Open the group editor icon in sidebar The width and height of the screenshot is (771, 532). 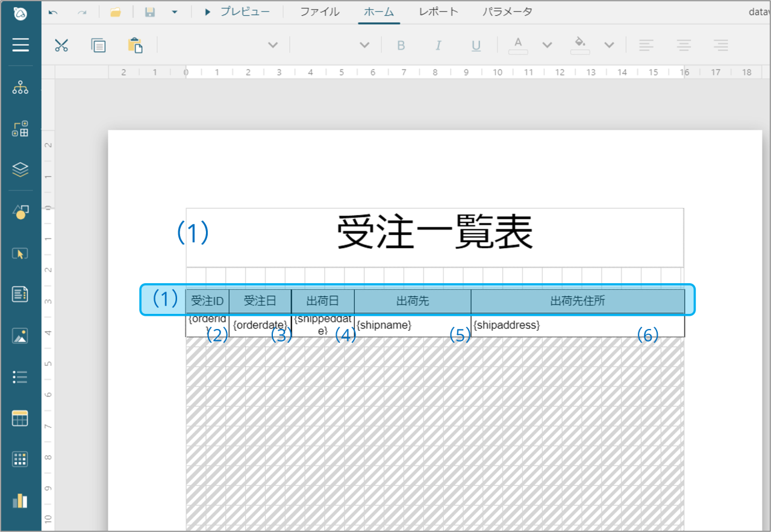20,129
